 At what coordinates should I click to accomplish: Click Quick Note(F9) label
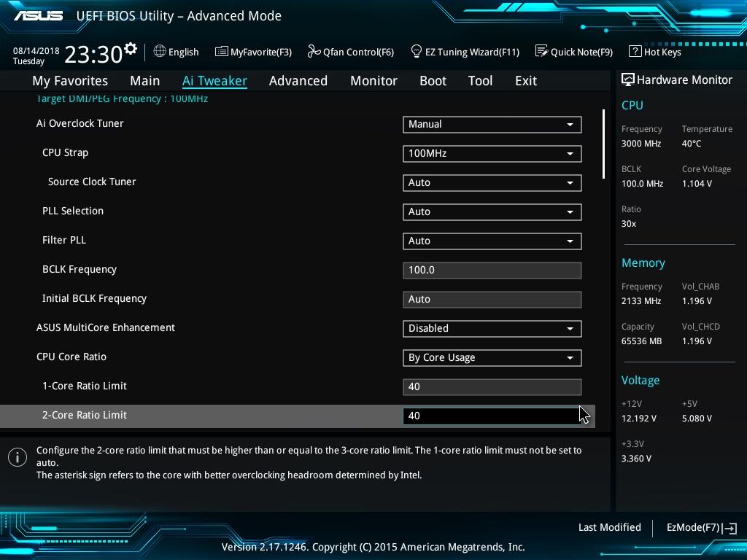point(581,52)
